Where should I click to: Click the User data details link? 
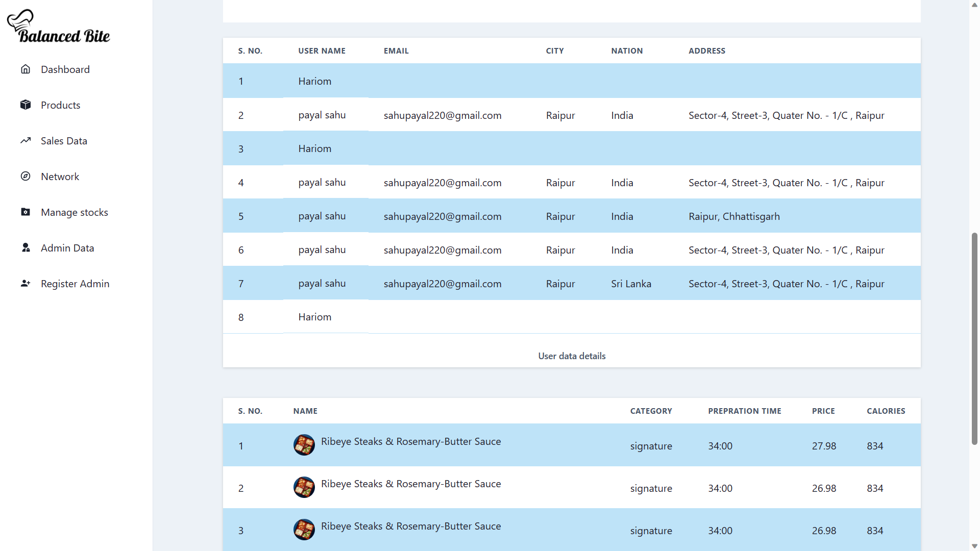click(572, 356)
